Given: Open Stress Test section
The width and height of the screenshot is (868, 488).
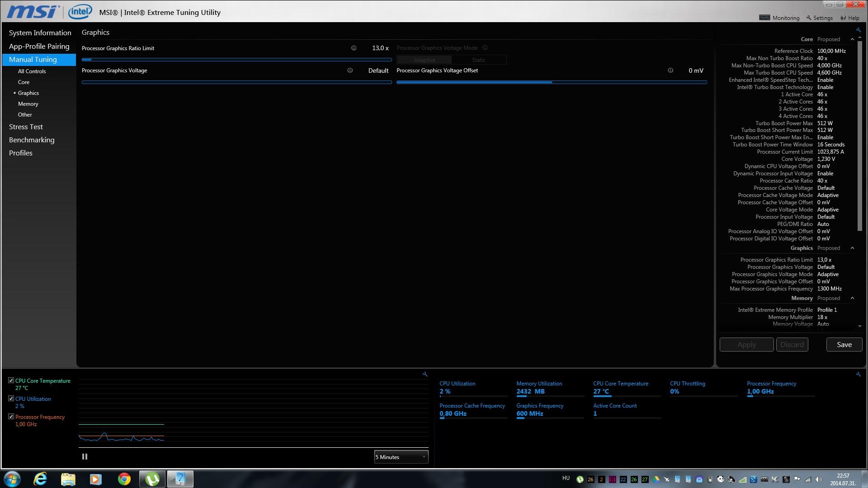Looking at the screenshot, I should coord(26,127).
